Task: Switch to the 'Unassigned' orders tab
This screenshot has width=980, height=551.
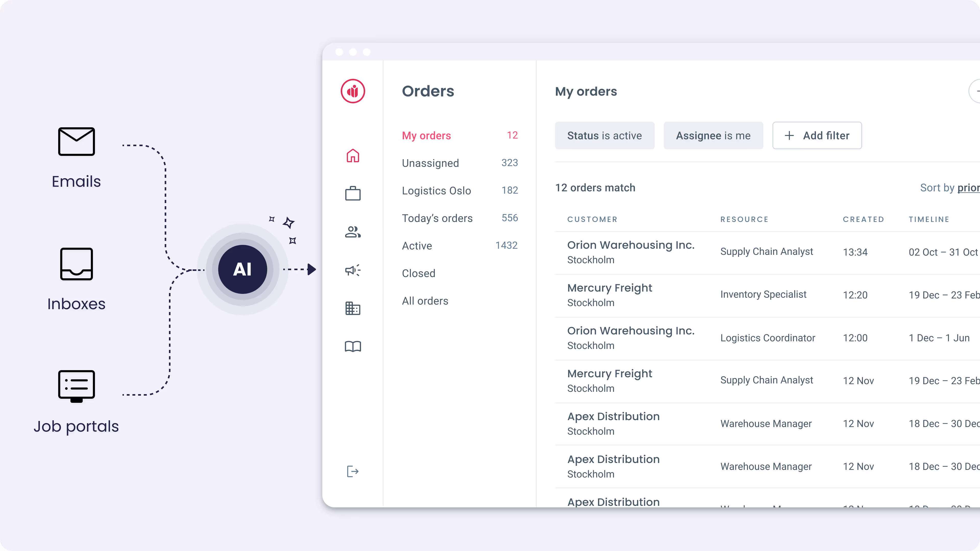Action: [x=430, y=163]
